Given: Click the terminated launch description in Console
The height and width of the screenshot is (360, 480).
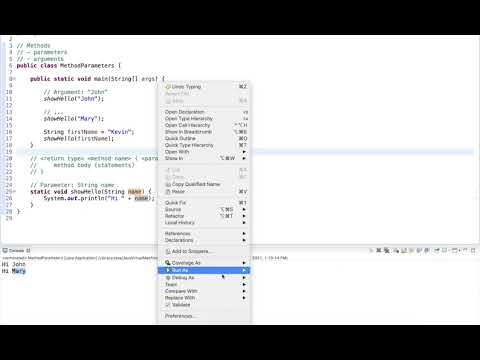Looking at the screenshot, I should 145,258.
